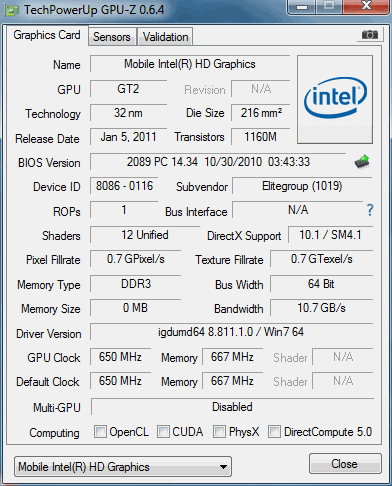Click the Bus Interface question mark
The height and width of the screenshot is (486, 392).
point(370,210)
